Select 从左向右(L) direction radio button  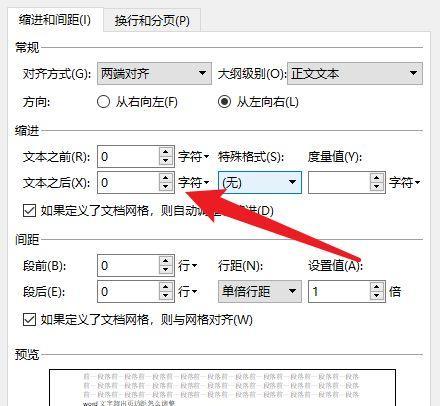(x=224, y=102)
